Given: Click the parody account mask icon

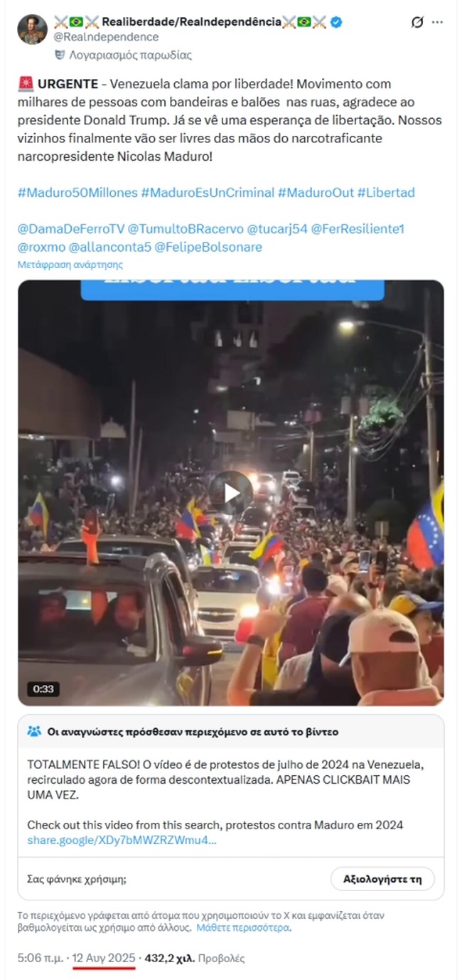Looking at the screenshot, I should tap(60, 55).
